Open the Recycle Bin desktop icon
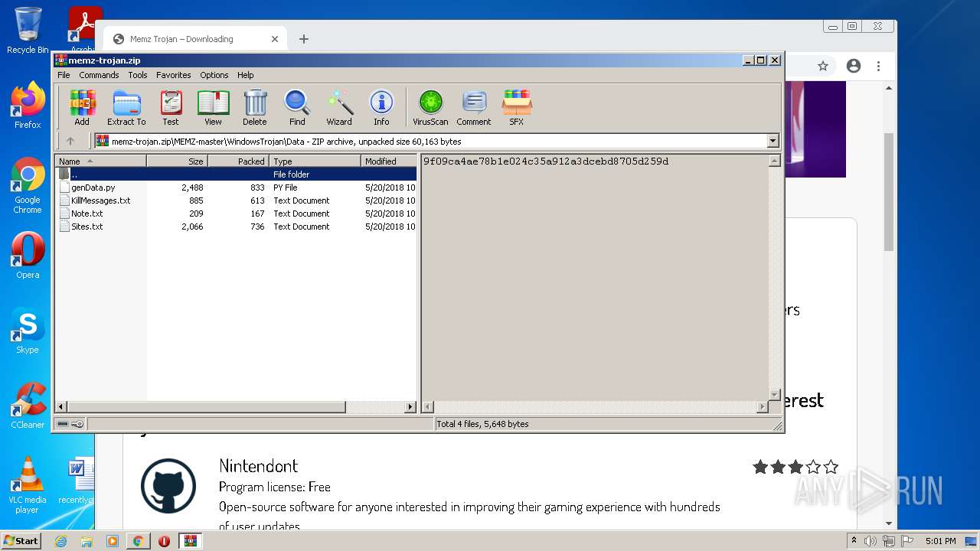 pos(28,31)
